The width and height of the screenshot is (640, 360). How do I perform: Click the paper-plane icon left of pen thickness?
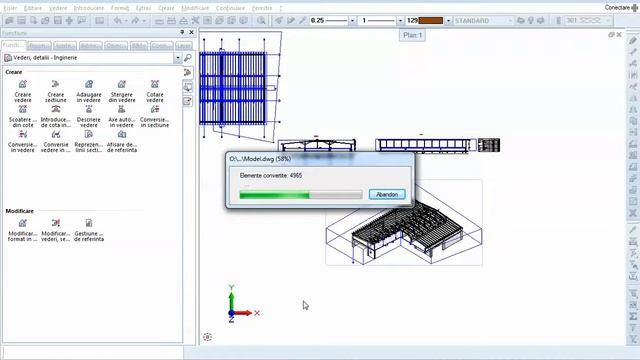279,20
